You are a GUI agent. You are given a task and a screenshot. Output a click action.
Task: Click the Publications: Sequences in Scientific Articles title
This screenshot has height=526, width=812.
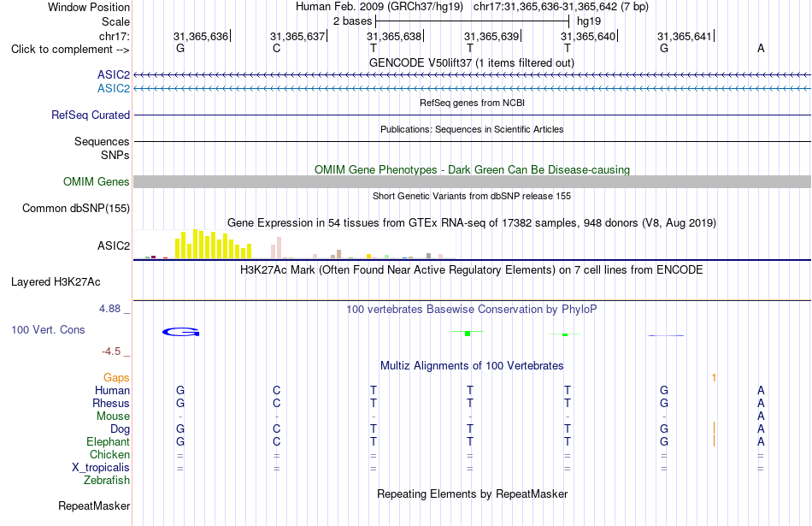tap(472, 129)
